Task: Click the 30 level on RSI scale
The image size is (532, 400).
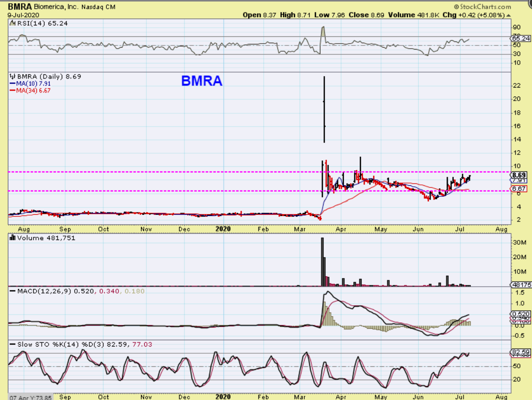Action: (517, 54)
